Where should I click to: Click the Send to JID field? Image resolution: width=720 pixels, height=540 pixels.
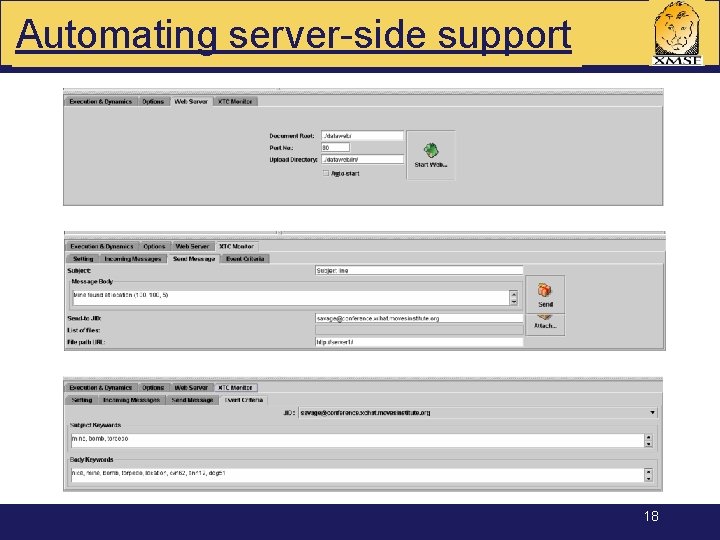(419, 318)
